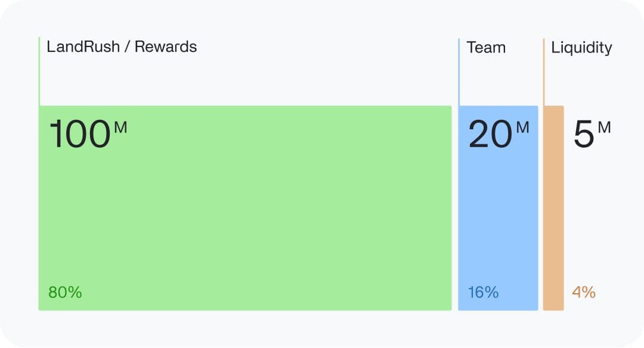
Task: Click the number 5 beside the orange bar
Action: pyautogui.click(x=584, y=134)
